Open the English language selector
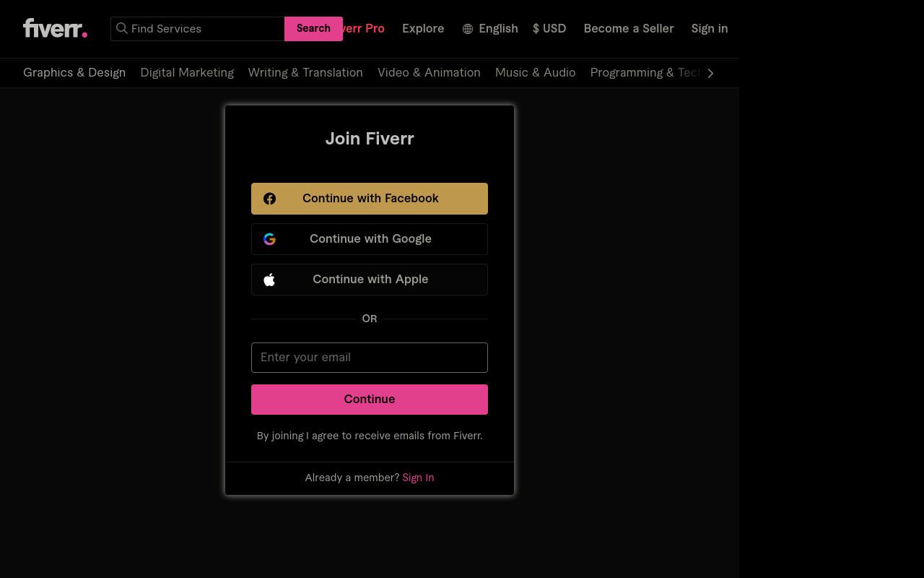This screenshot has height=578, width=924. point(490,29)
